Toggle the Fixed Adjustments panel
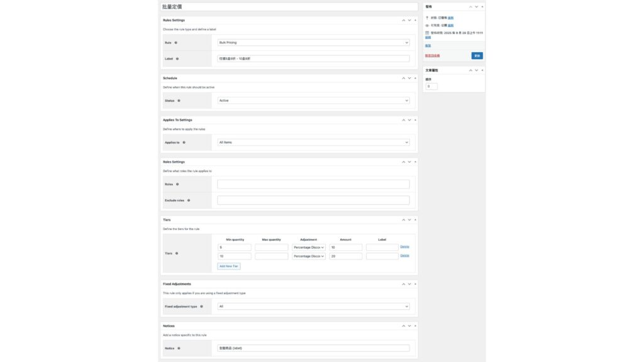This screenshot has width=644, height=362. pyautogui.click(x=415, y=284)
